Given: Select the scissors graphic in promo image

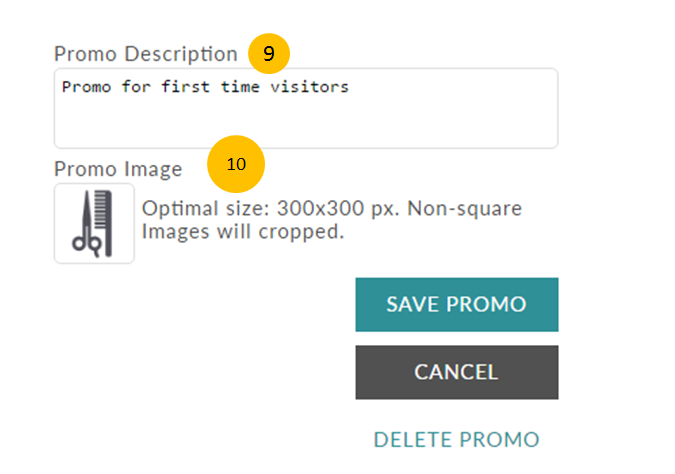Looking at the screenshot, I should (x=87, y=223).
